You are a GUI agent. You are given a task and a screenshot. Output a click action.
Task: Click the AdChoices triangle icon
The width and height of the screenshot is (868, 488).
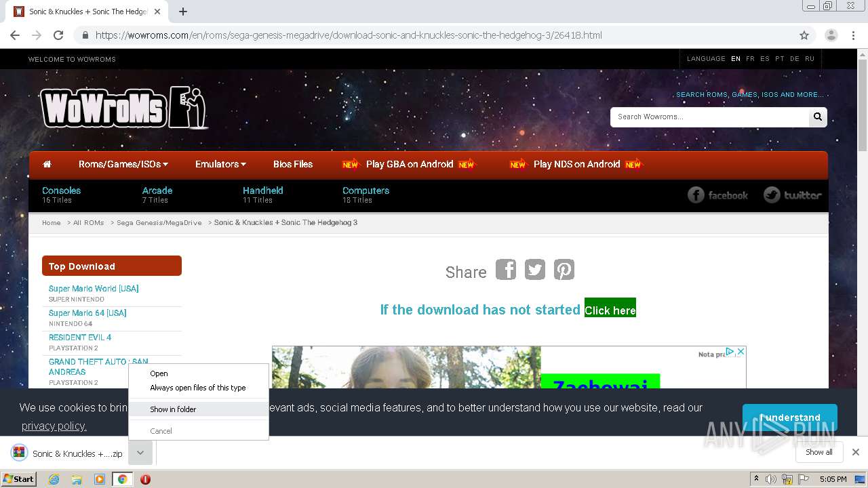tap(730, 351)
